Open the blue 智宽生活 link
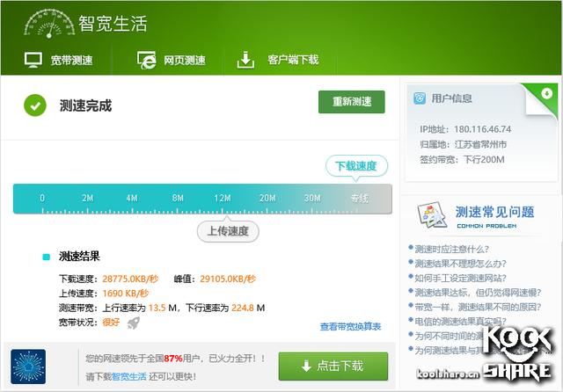Viewport: 563px width, 392px height. click(x=129, y=376)
